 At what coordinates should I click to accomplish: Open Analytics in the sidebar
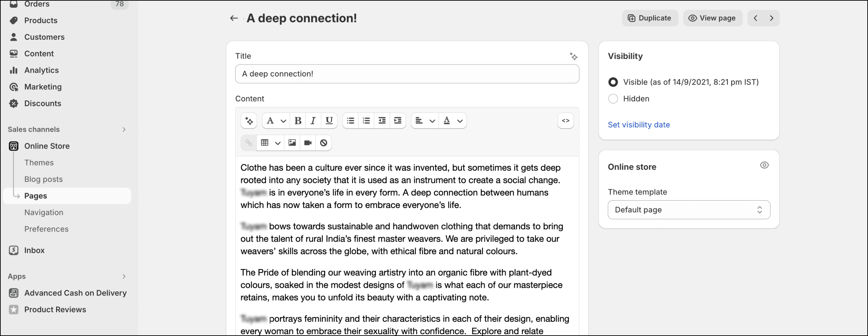(x=41, y=70)
